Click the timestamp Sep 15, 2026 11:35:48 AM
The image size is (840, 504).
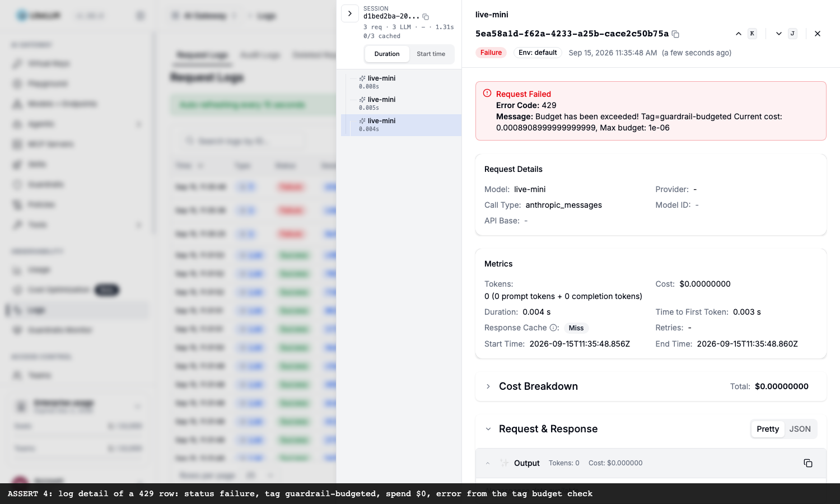(x=613, y=53)
